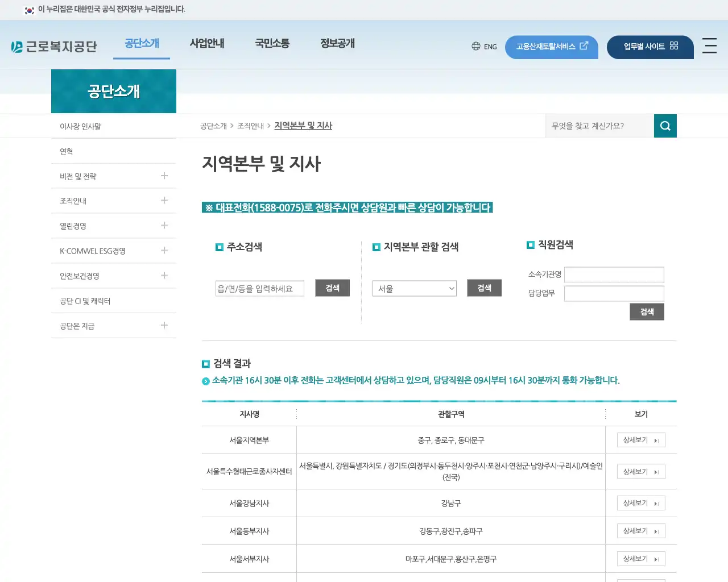The height and width of the screenshot is (582, 728).
Task: Expand the K-COMWEL ESG경영 section
Action: [164, 250]
